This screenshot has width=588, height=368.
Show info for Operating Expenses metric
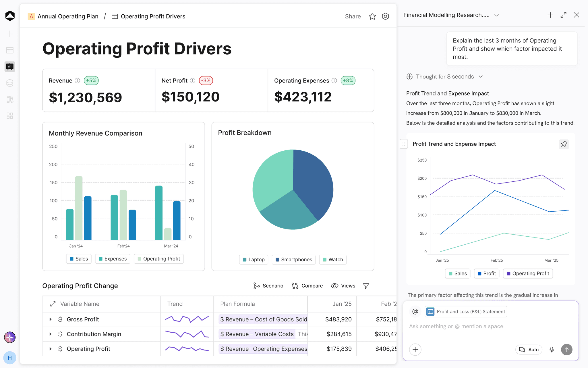(x=334, y=80)
